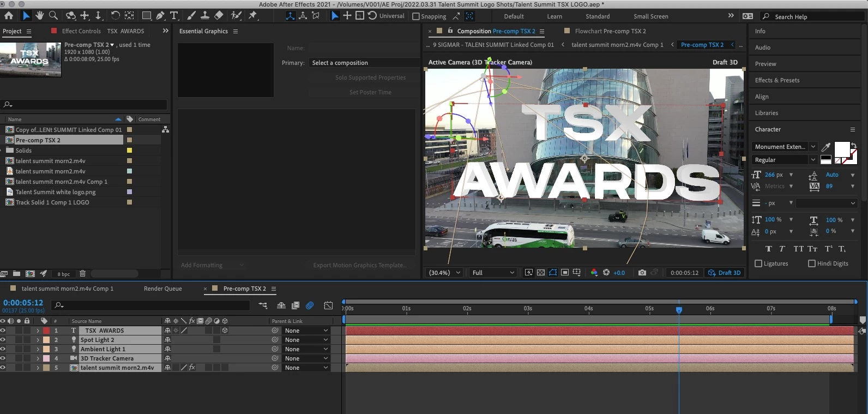This screenshot has width=868, height=414.
Task: Hide the talent summit morn2.m4v layer
Action: pos(3,368)
